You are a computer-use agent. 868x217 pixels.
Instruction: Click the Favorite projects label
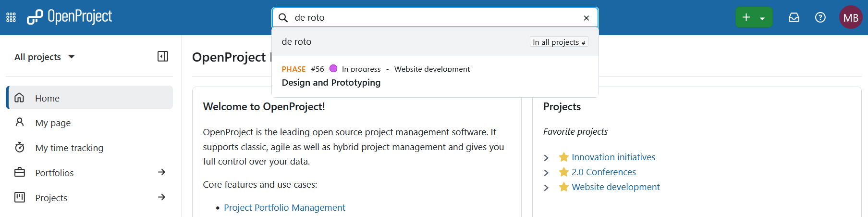click(575, 131)
